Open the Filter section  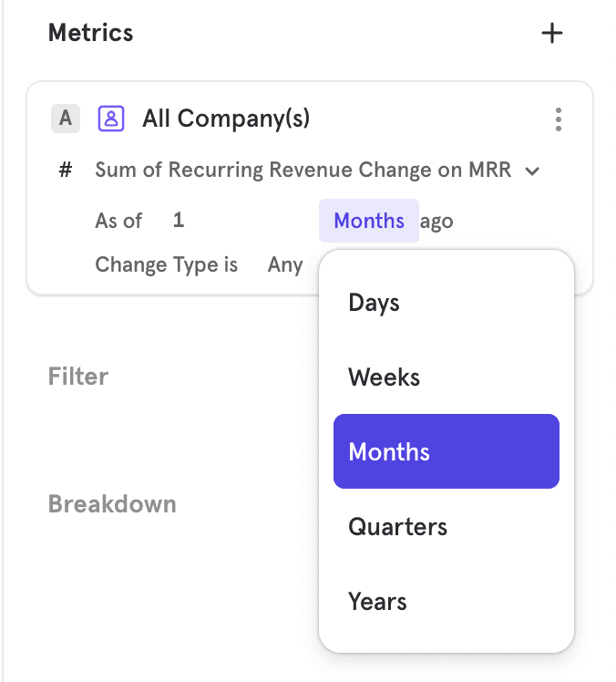(x=78, y=377)
